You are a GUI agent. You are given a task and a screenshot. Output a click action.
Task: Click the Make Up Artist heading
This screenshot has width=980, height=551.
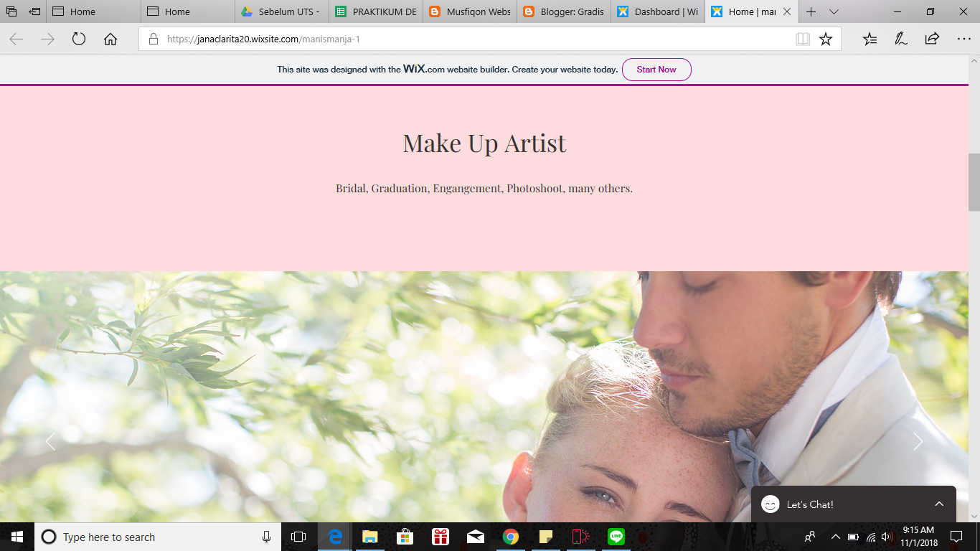[484, 143]
